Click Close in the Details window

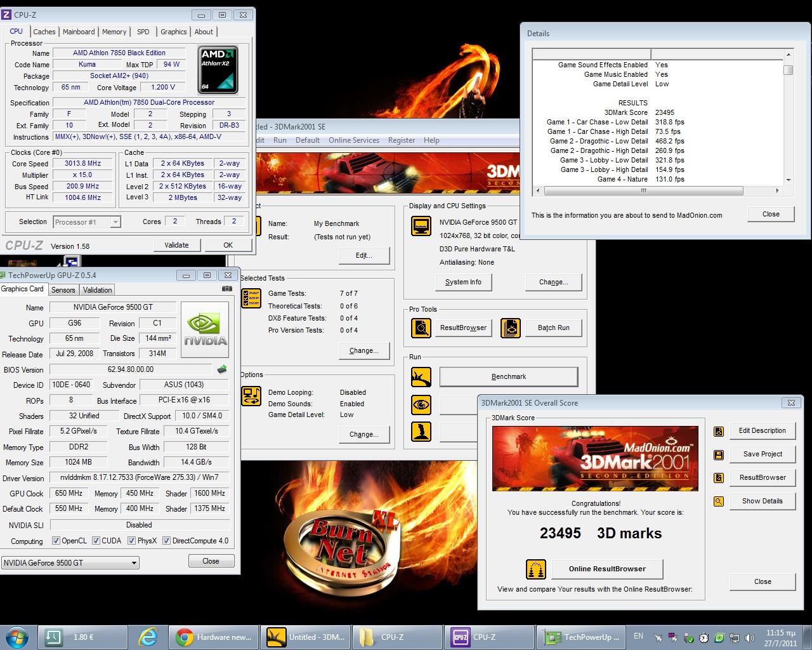[x=771, y=214]
